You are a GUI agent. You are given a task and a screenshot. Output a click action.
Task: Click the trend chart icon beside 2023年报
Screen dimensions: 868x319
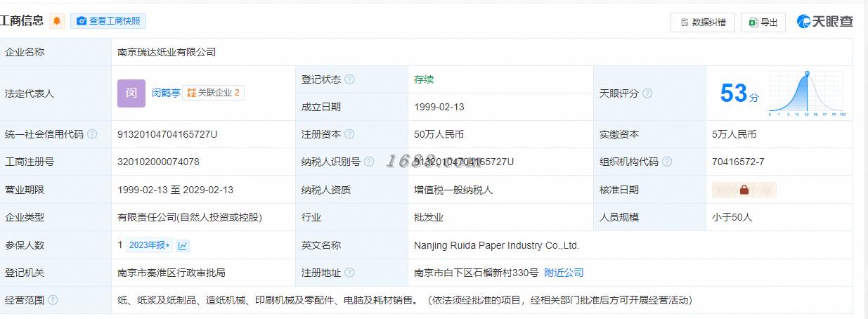[183, 245]
